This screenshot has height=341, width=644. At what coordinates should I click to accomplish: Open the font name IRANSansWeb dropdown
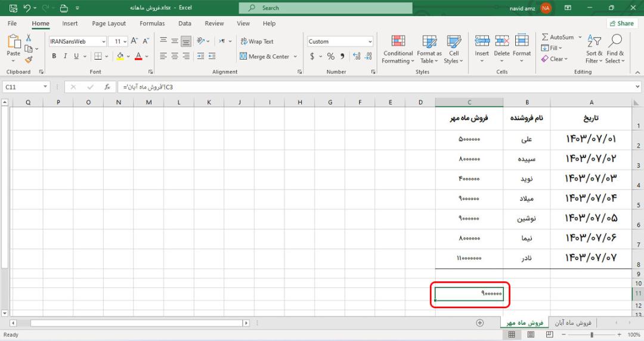tap(104, 41)
